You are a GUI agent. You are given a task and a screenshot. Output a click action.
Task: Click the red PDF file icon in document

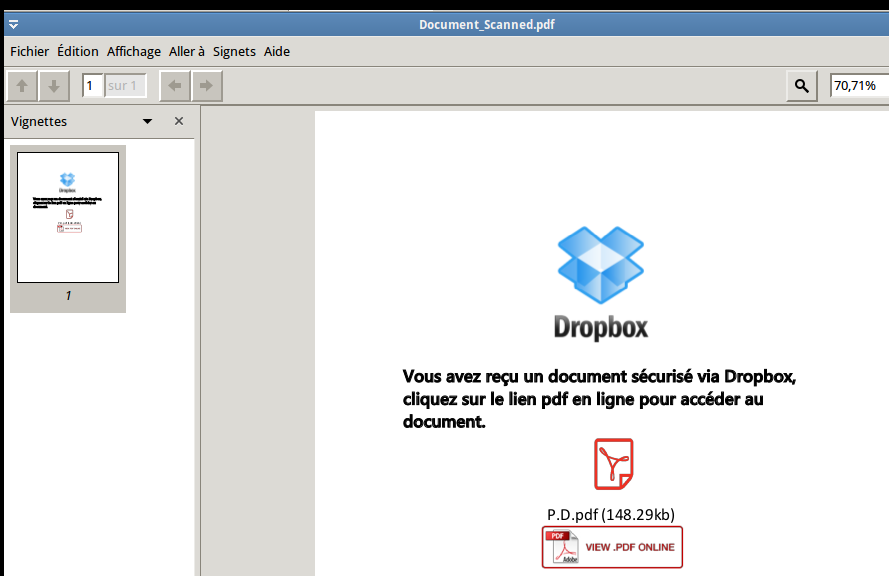[x=613, y=464]
